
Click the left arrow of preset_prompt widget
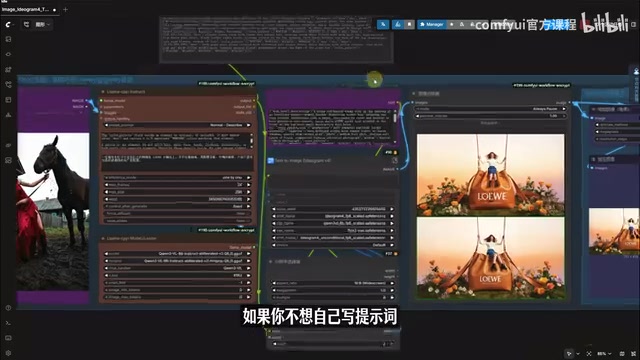(x=107, y=125)
